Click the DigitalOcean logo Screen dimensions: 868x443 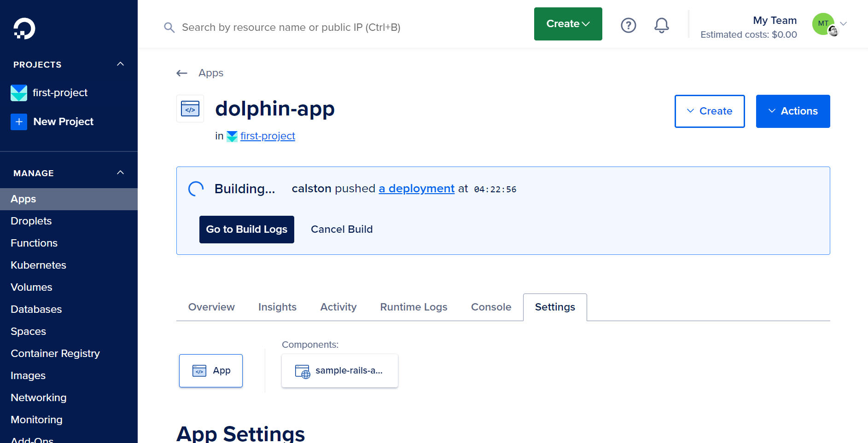24,29
